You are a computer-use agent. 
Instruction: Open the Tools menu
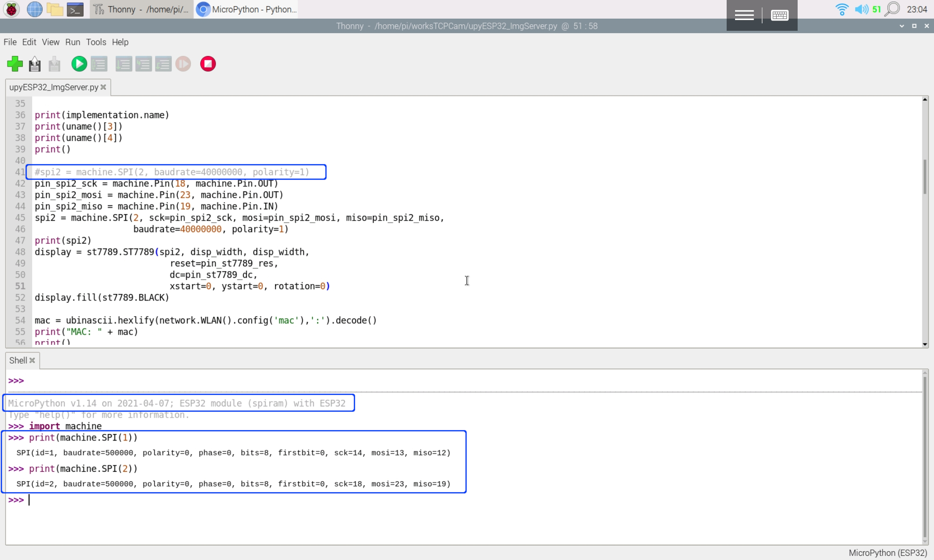[96, 42]
